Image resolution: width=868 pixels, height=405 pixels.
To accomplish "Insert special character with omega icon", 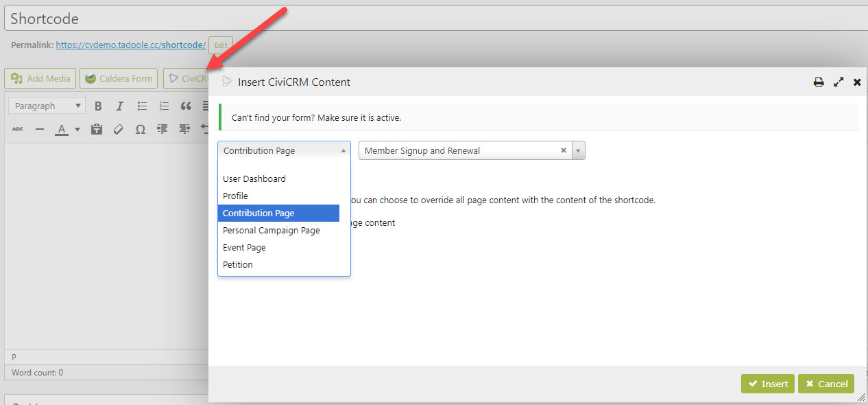I will (x=141, y=129).
